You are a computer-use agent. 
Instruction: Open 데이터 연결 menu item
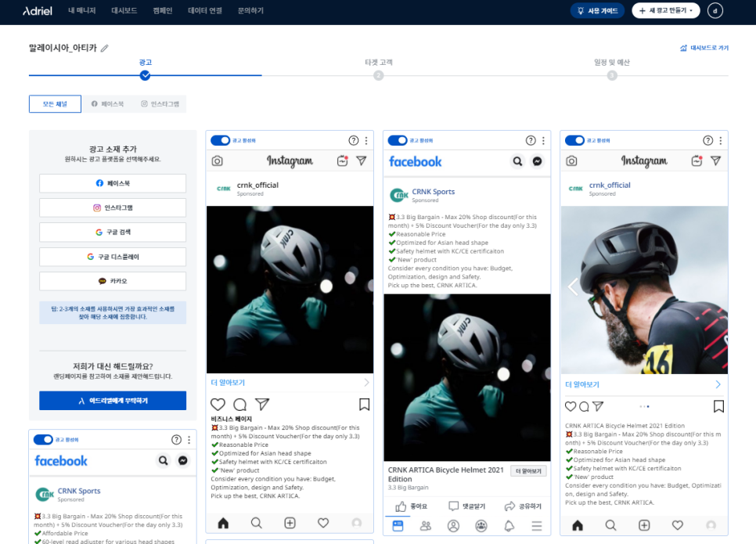205,11
